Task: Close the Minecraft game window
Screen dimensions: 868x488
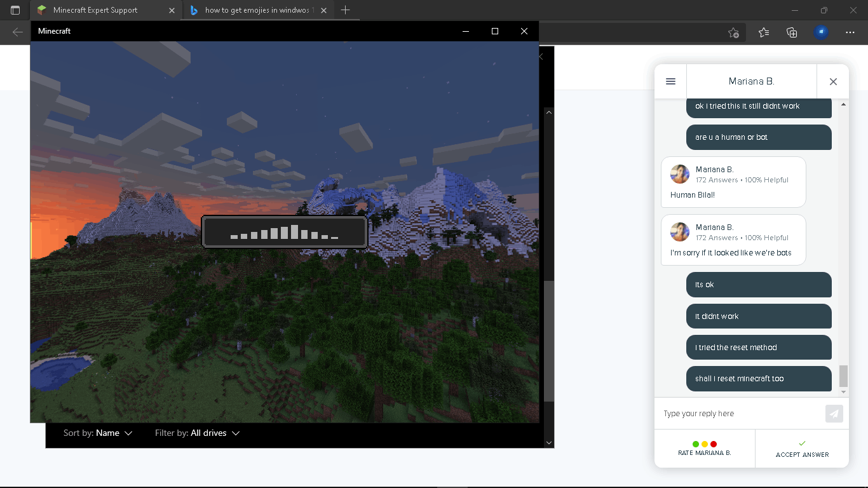Action: (524, 31)
